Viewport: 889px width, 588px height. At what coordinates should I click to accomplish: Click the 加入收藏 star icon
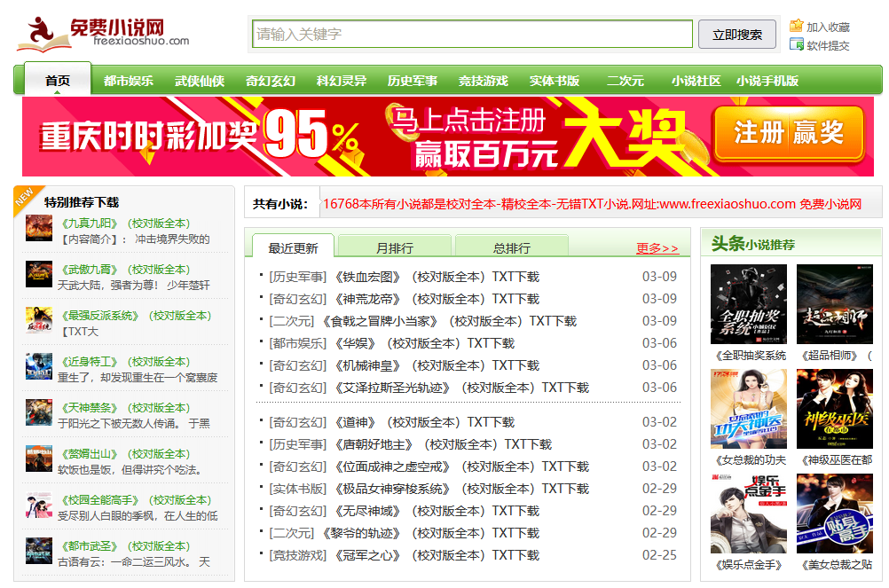coord(797,27)
